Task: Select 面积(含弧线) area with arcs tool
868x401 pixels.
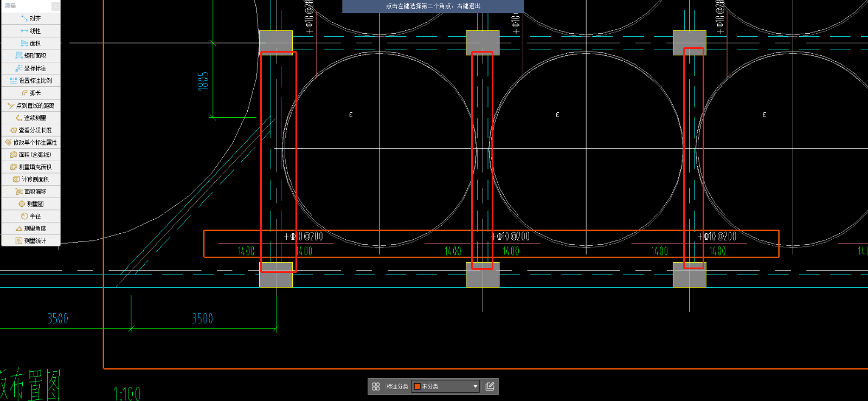Action: pyautogui.click(x=31, y=155)
